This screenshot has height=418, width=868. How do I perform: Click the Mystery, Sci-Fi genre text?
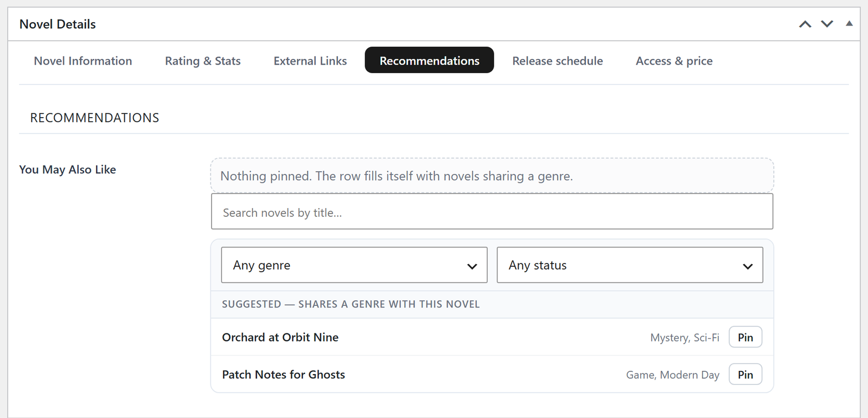pyautogui.click(x=685, y=338)
